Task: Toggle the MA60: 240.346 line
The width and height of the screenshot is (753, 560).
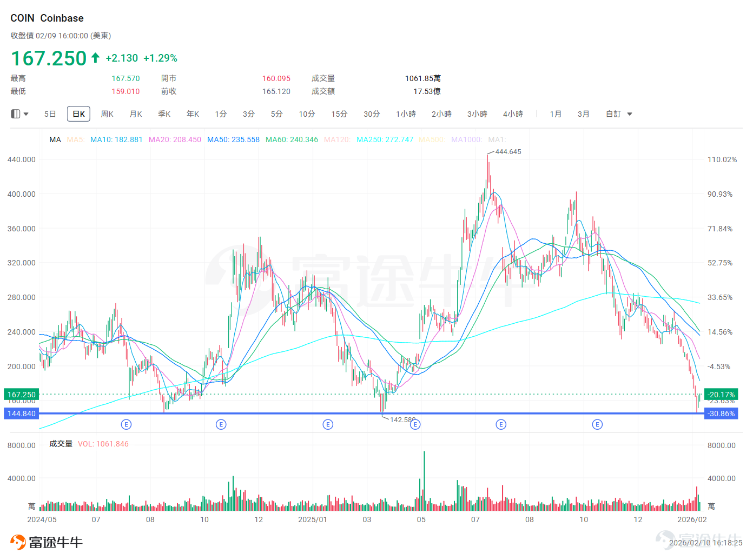Action: (x=292, y=139)
